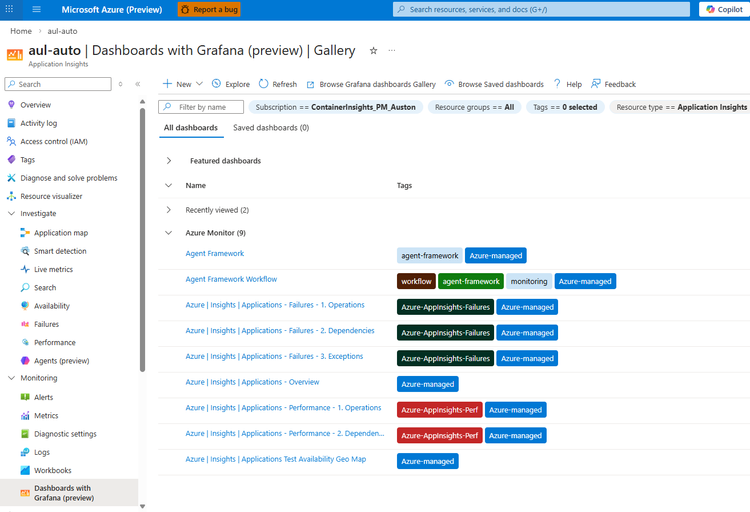The image size is (750, 512).
Task: Open Applications - Overview dashboard
Action: tap(252, 382)
